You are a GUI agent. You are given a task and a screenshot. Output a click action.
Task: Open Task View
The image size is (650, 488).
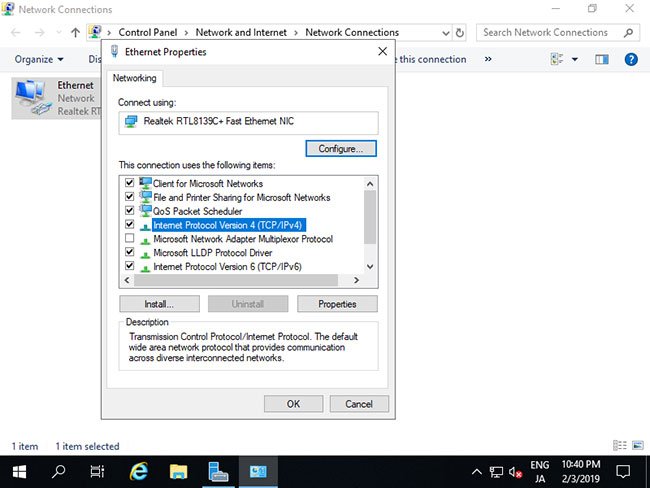click(x=97, y=472)
